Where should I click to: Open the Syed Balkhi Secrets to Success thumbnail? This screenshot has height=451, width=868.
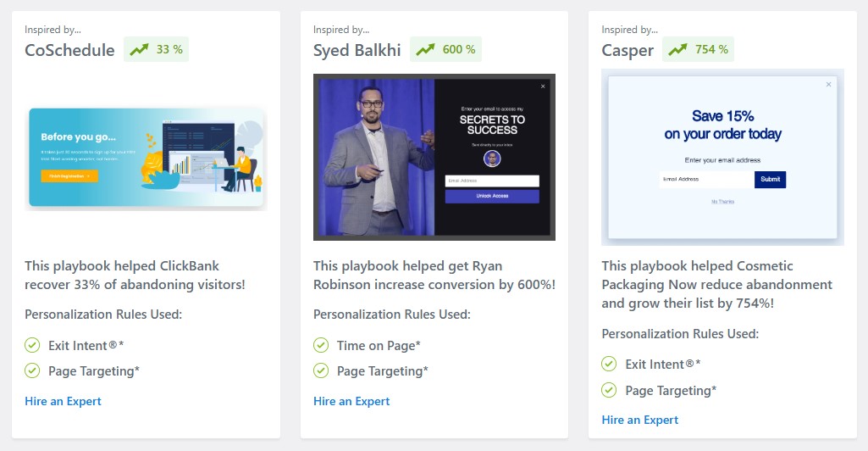(x=434, y=158)
